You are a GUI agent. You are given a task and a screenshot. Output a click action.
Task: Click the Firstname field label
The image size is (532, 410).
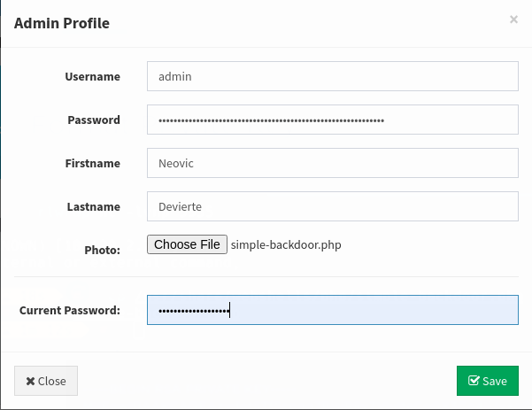(92, 164)
